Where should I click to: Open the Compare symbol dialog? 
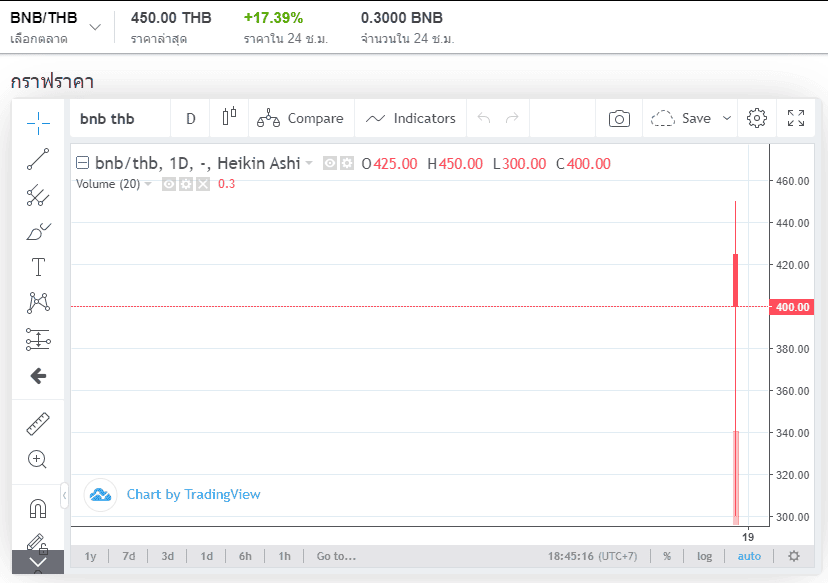point(300,118)
